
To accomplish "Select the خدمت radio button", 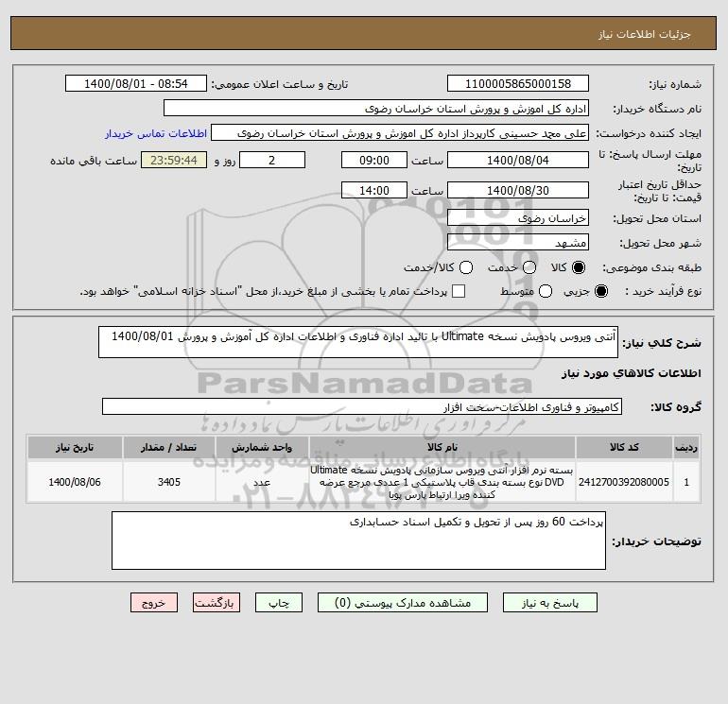I will coord(529,267).
